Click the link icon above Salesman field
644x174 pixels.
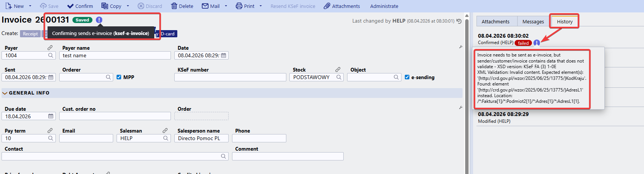(165, 130)
